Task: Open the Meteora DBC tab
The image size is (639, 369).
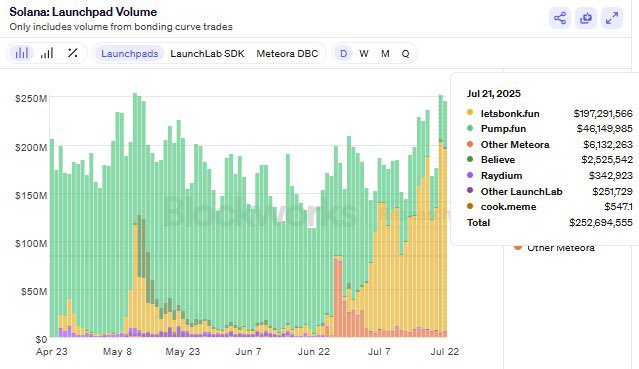Action: click(287, 53)
